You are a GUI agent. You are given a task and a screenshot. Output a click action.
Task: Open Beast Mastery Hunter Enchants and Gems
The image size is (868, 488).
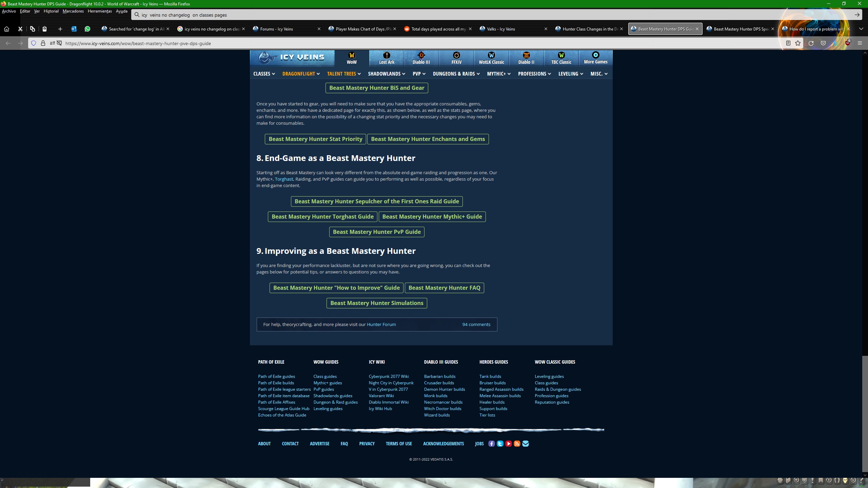(428, 139)
